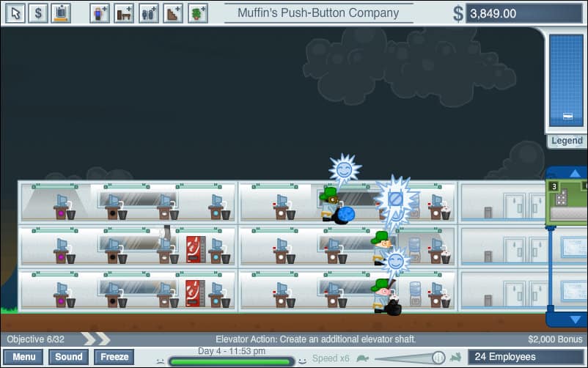588x368 pixels.
Task: Select the add stairs tool
Action: tap(173, 13)
